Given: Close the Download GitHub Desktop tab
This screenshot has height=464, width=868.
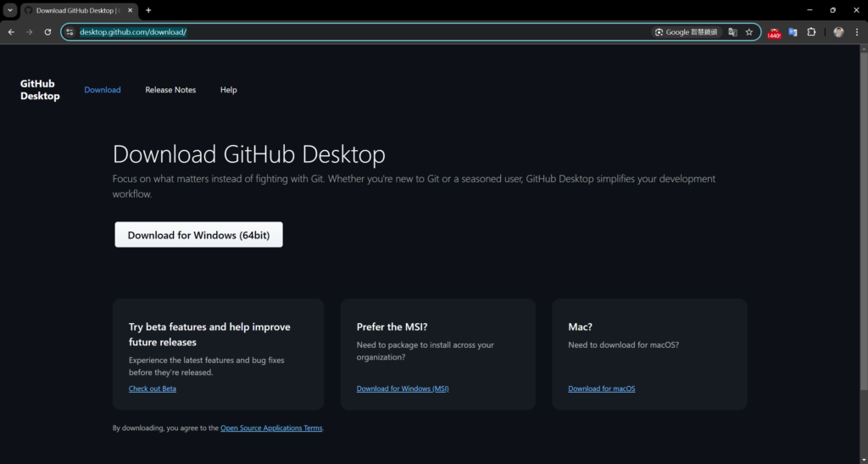Looking at the screenshot, I should click(x=130, y=10).
